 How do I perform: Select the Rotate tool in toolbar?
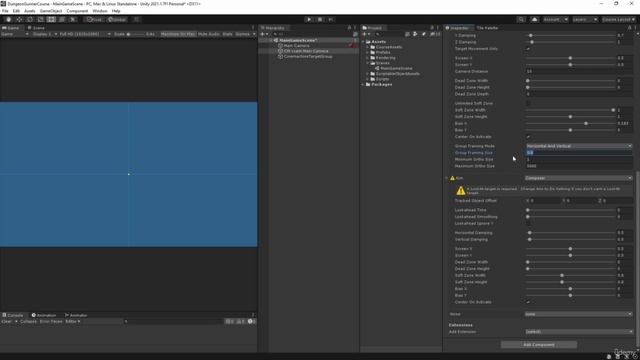(x=30, y=19)
